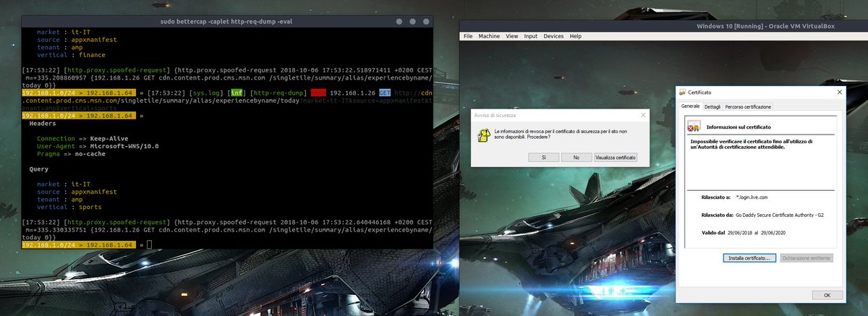Switch to the Generale tab

(x=691, y=106)
